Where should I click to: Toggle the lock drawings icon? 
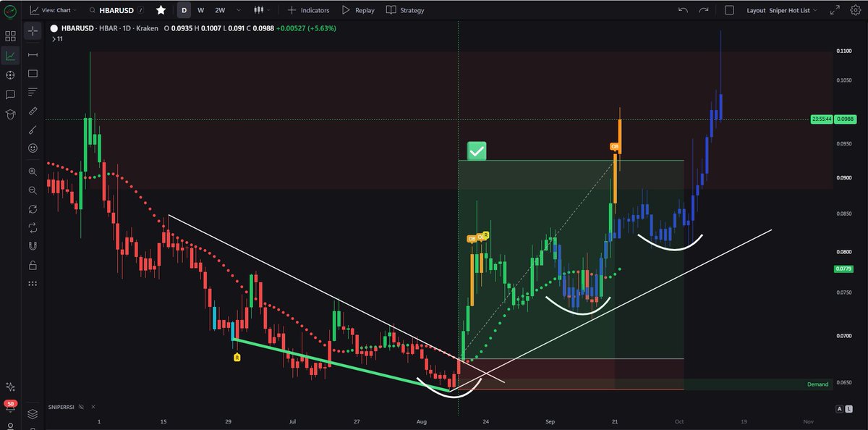tap(33, 265)
